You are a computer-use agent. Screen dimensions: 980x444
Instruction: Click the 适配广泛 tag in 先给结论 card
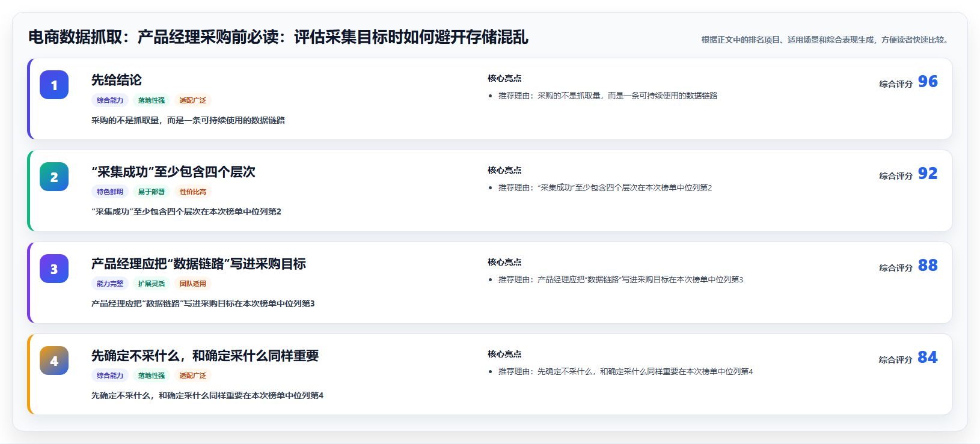click(x=193, y=100)
